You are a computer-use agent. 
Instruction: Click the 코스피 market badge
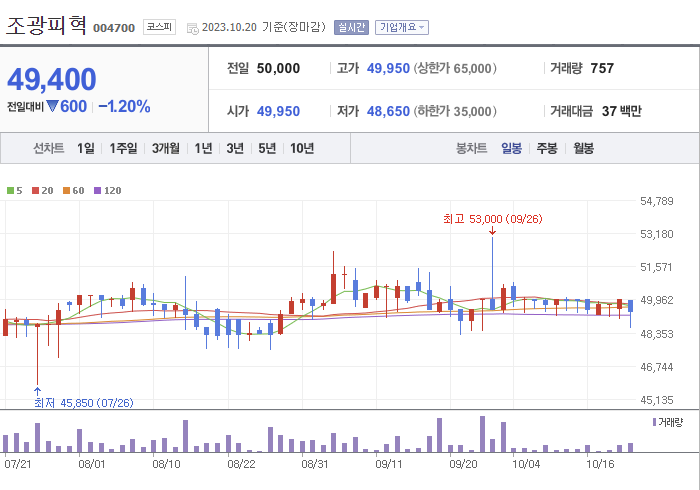159,27
